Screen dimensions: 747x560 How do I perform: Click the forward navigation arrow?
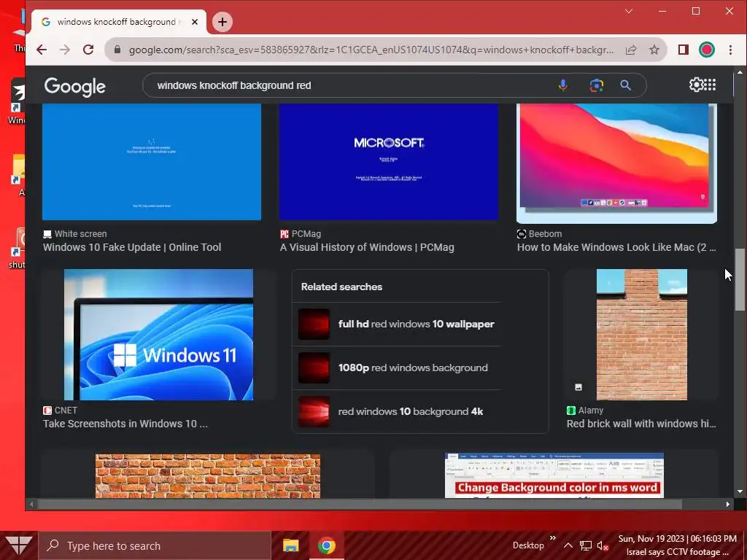pos(65,50)
